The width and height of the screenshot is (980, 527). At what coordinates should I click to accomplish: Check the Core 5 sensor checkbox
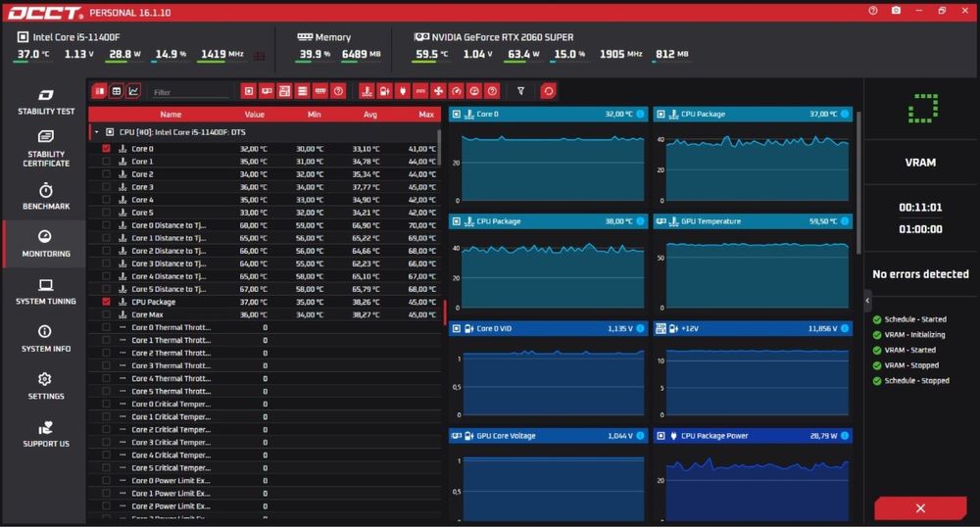(x=106, y=213)
